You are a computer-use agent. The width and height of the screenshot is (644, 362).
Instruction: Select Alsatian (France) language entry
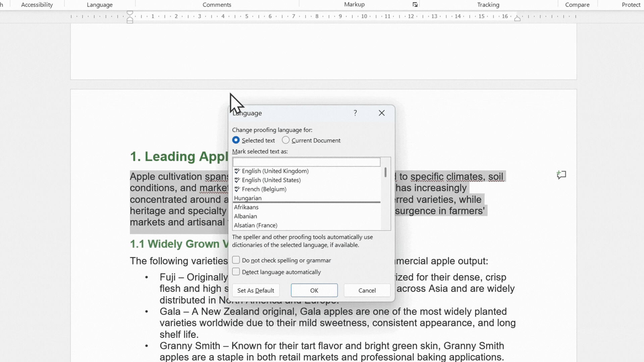tap(307, 225)
